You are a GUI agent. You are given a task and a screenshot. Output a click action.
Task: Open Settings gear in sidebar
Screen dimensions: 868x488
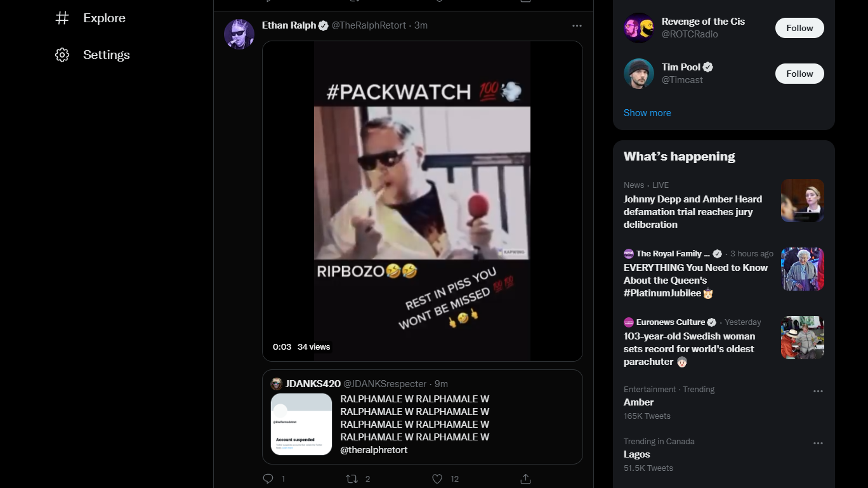coord(62,55)
